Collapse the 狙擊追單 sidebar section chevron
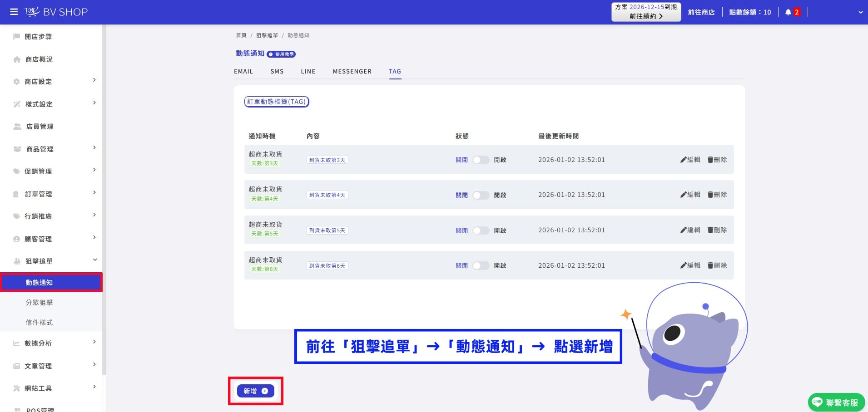Screen dimensions: 868x412 95,260
